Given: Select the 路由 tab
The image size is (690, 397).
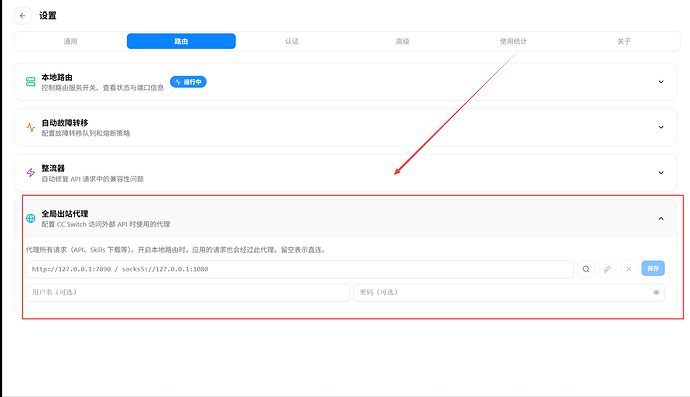Looking at the screenshot, I should pyautogui.click(x=181, y=41).
